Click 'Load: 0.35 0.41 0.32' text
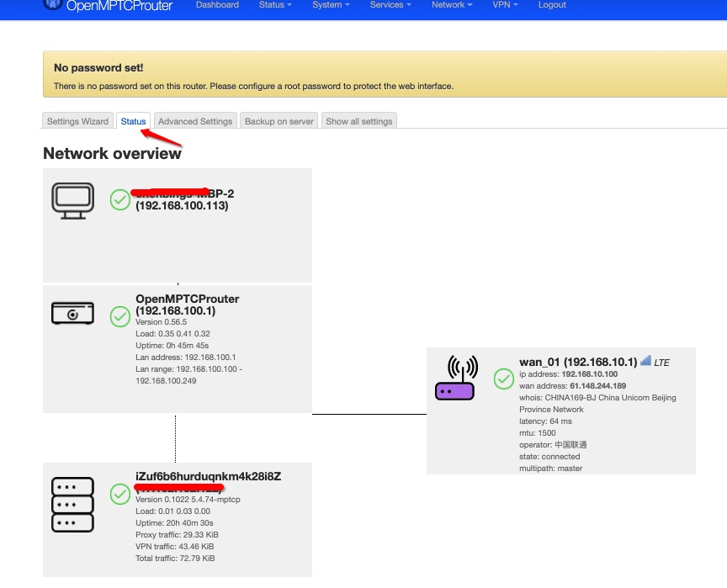 172,334
